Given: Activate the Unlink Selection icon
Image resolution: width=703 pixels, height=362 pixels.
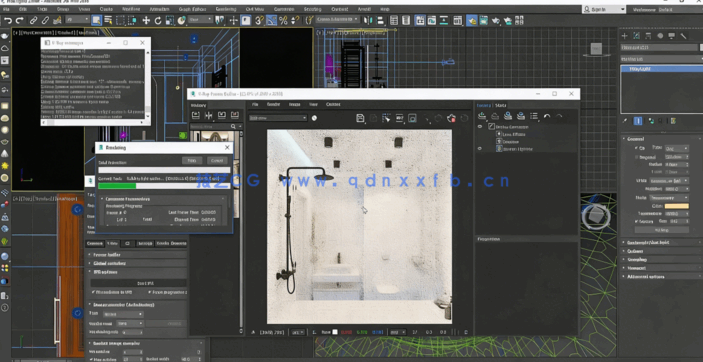Looking at the screenshot, I should click(x=45, y=20).
